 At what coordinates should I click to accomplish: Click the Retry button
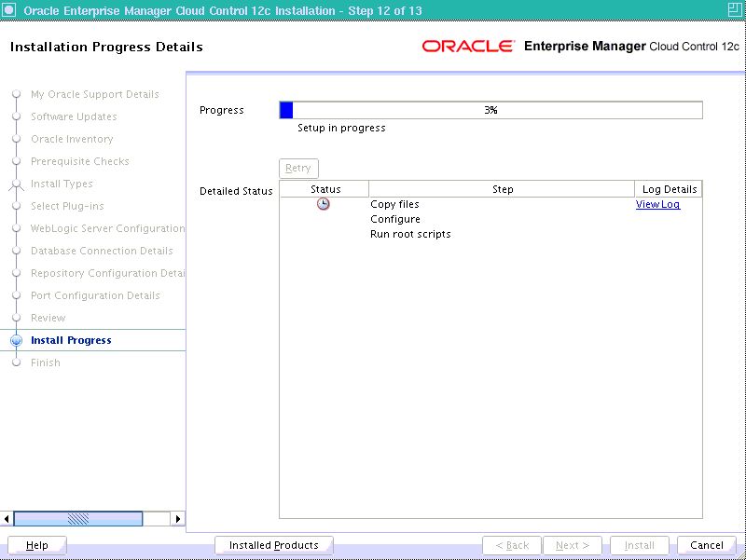298,169
